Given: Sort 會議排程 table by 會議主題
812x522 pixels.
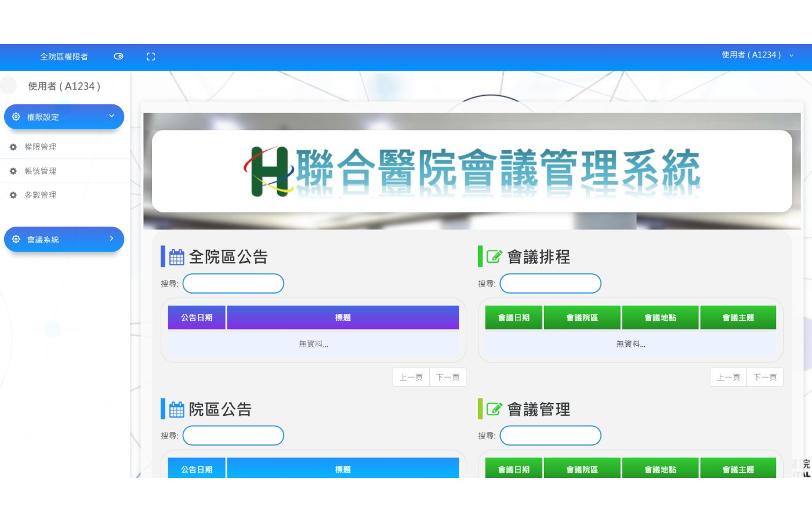Looking at the screenshot, I should coord(738,317).
